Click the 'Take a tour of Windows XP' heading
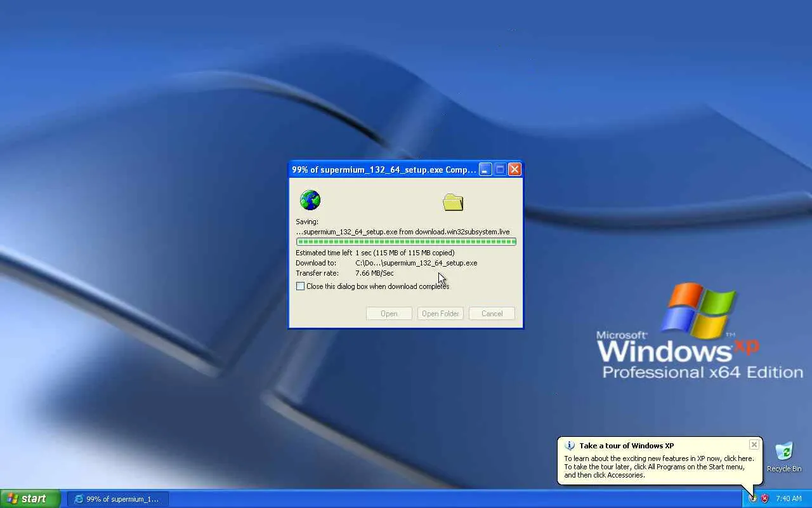This screenshot has height=508, width=812. click(626, 446)
